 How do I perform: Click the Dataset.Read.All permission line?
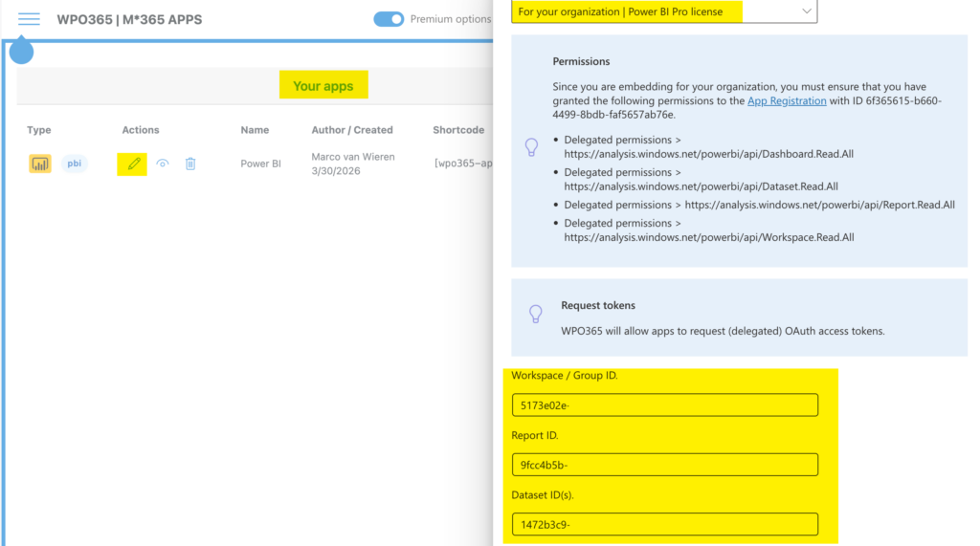(701, 180)
